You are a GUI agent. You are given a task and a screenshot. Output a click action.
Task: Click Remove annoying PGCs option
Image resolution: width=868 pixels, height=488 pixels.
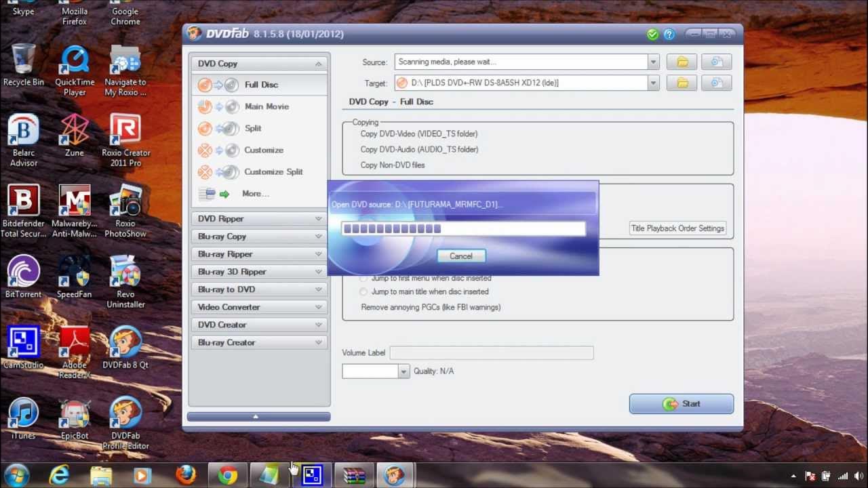click(x=431, y=308)
